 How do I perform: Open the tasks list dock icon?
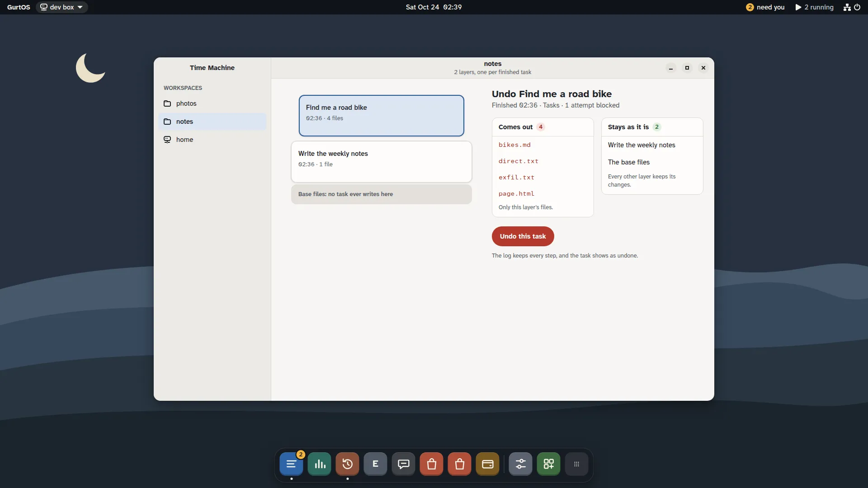[291, 464]
